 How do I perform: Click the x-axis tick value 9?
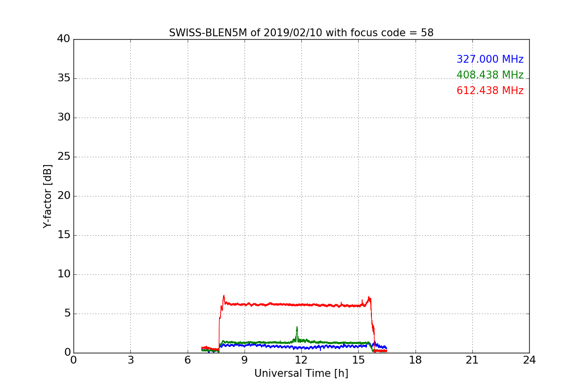[x=245, y=360]
